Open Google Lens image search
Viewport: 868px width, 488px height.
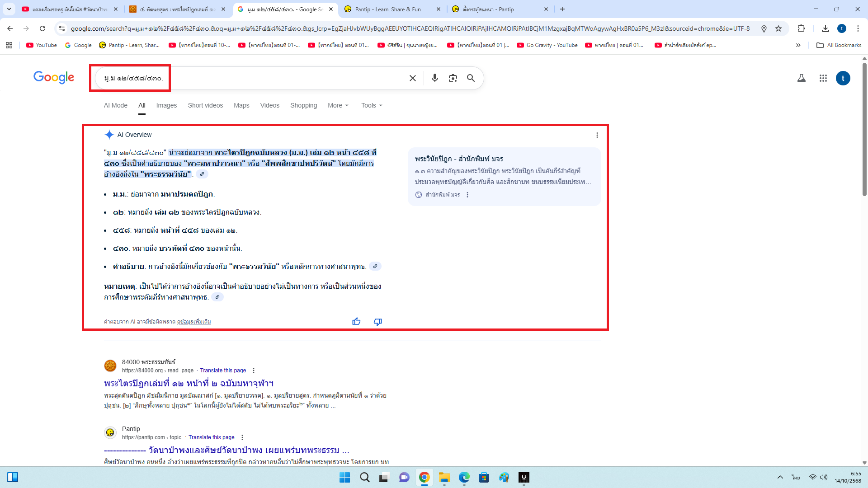point(453,78)
